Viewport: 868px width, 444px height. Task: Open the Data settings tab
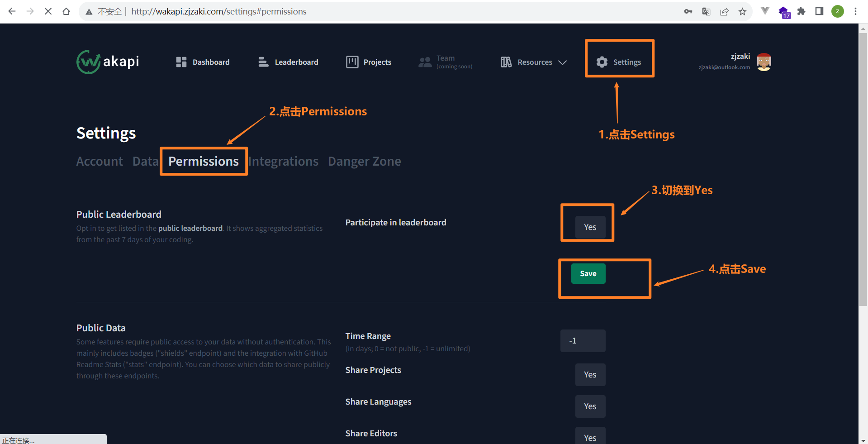pyautogui.click(x=146, y=162)
